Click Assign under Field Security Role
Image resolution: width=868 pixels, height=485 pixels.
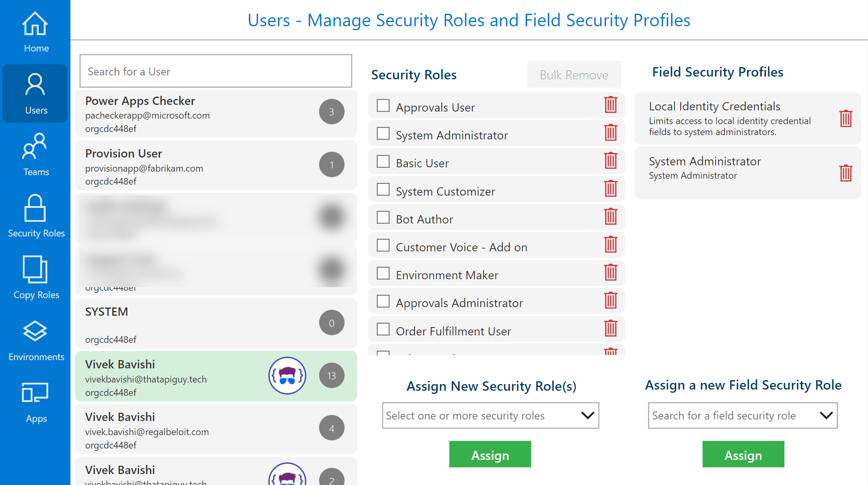click(x=743, y=454)
